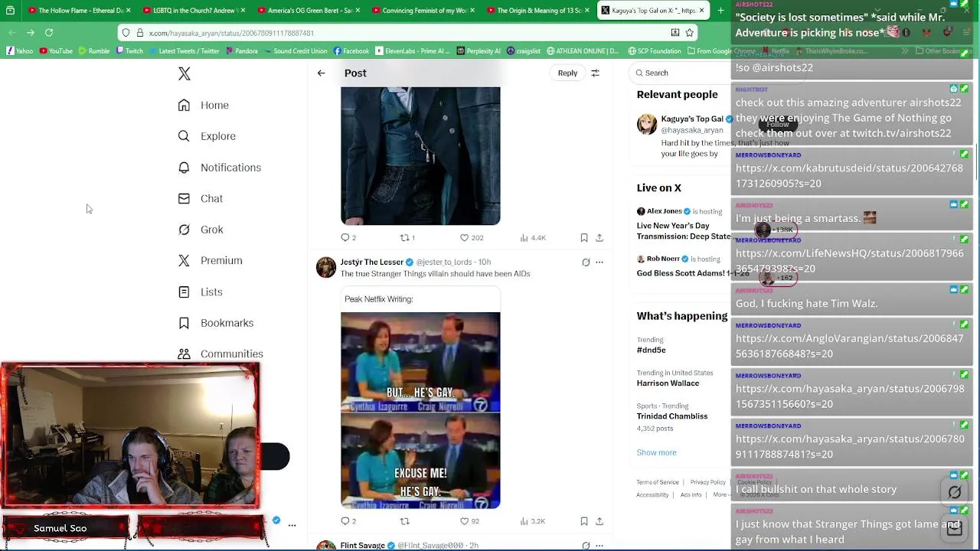Viewport: 980px width, 551px height.
Task: Click the X logo in the sidebar
Action: click(184, 73)
